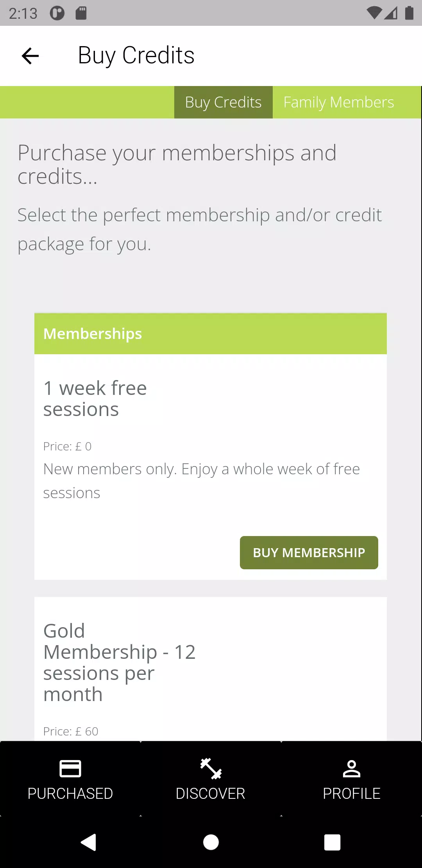Tap Android recent apps square
This screenshot has width=422, height=868.
(333, 842)
